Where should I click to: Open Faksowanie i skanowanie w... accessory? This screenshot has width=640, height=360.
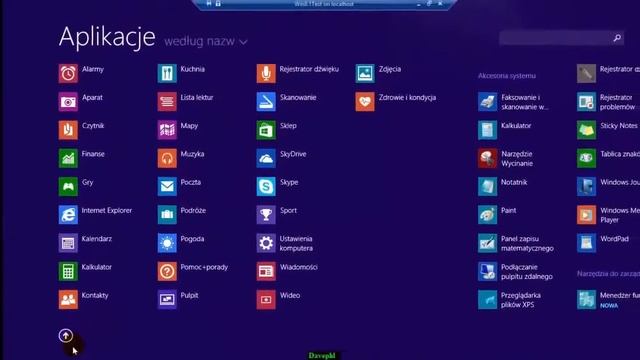(487, 102)
